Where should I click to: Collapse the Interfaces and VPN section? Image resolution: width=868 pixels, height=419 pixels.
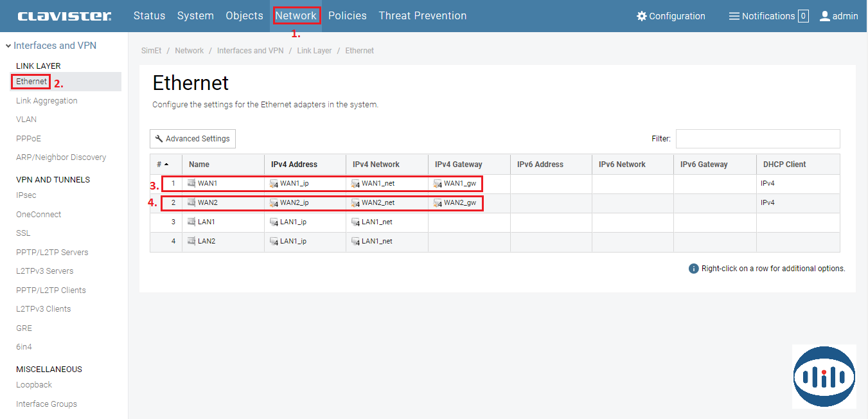point(8,46)
